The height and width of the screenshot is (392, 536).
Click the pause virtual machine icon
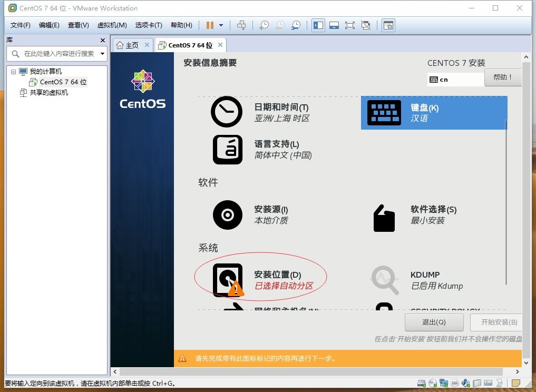[210, 25]
